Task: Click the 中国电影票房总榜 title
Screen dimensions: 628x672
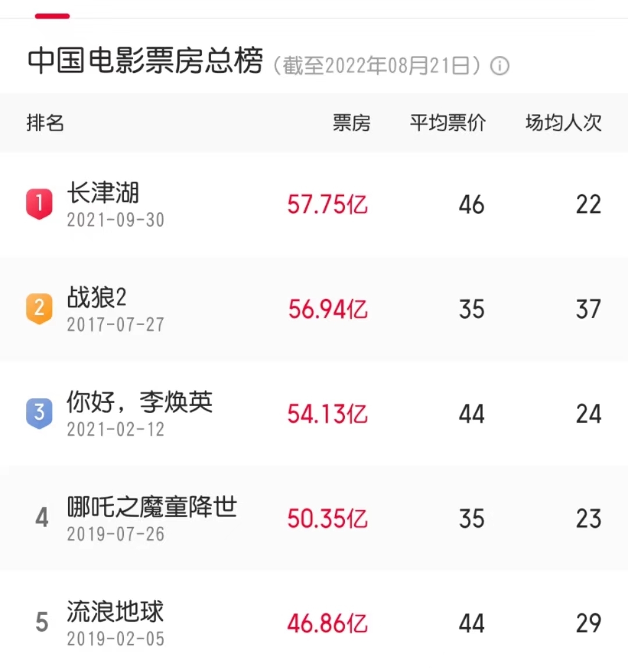Action: pyautogui.click(x=145, y=61)
